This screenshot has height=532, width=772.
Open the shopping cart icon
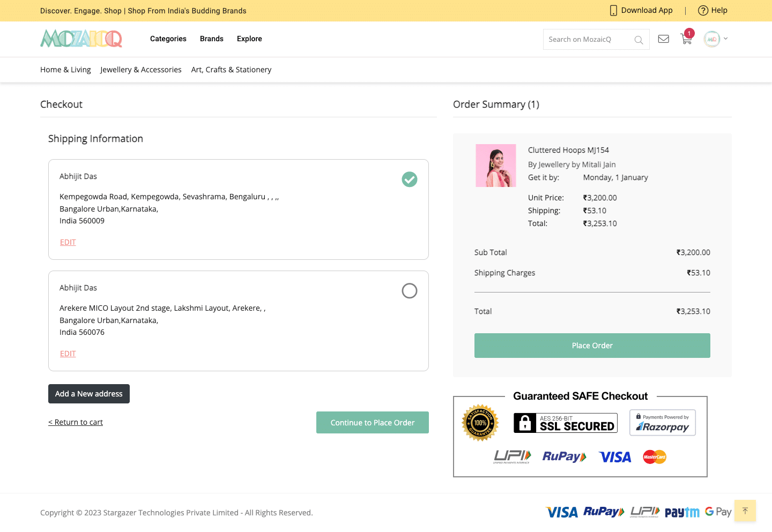coord(686,39)
